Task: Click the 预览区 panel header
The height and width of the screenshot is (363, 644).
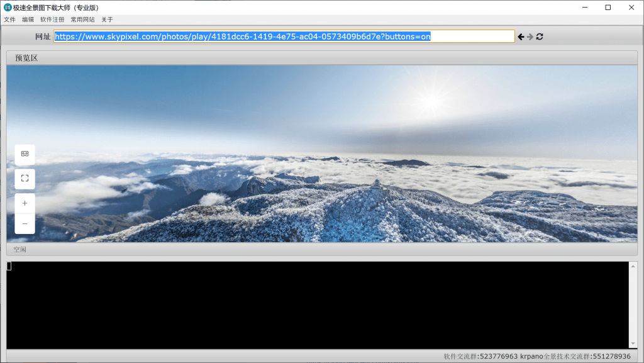Action: coord(26,58)
